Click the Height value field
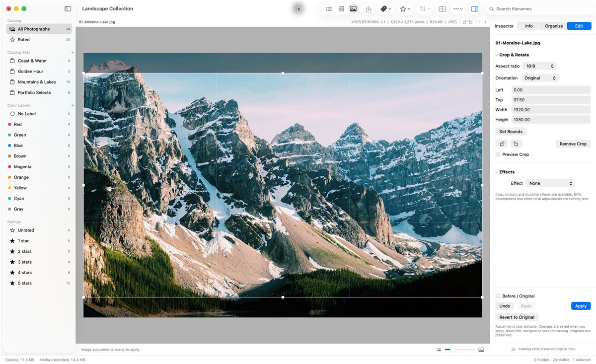Viewport: 596px width, 364px height. 551,120
